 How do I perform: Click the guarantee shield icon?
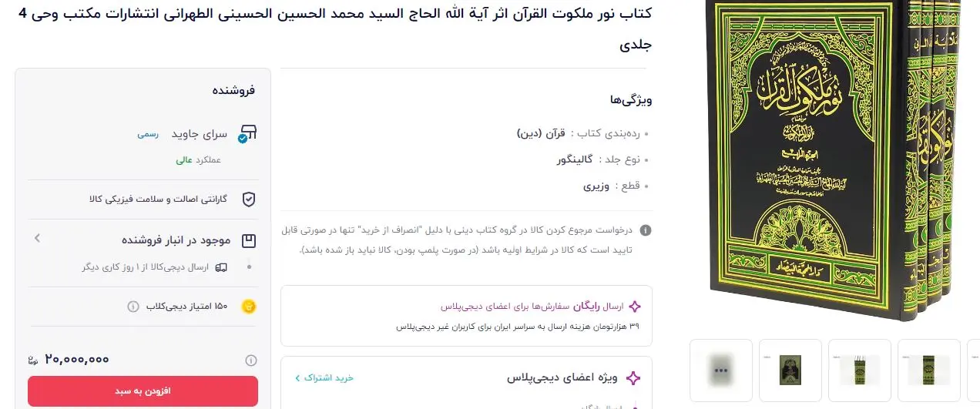point(248,199)
